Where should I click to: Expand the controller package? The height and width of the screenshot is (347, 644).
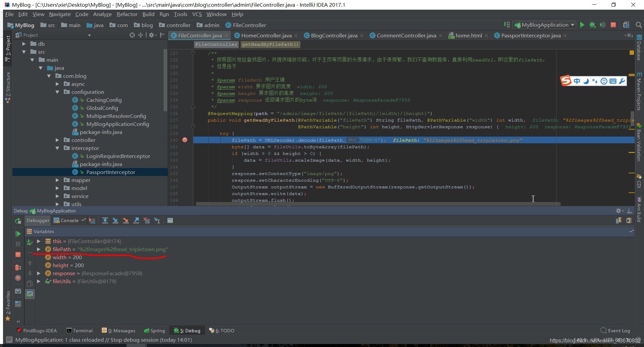coord(57,140)
